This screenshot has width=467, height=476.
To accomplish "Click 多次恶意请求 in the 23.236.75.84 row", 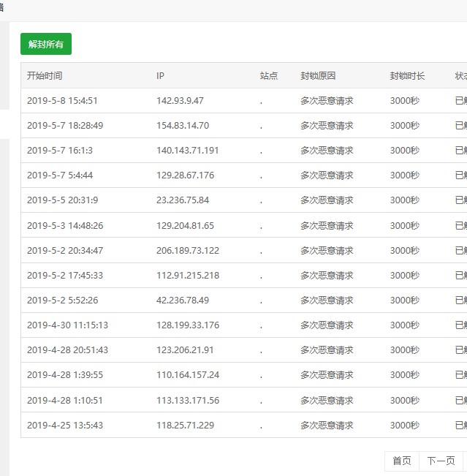I will click(327, 200).
